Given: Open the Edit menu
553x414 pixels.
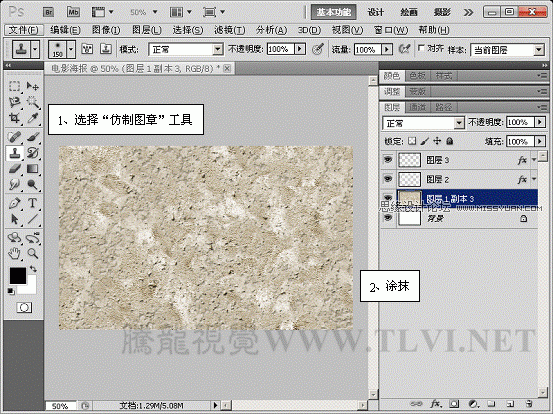Looking at the screenshot, I should tap(65, 30).
